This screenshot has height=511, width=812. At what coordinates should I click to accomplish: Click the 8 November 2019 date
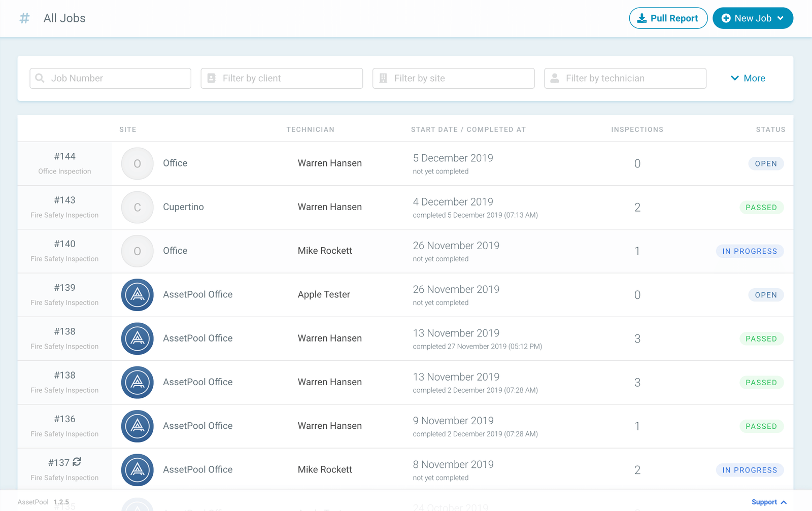[453, 464]
